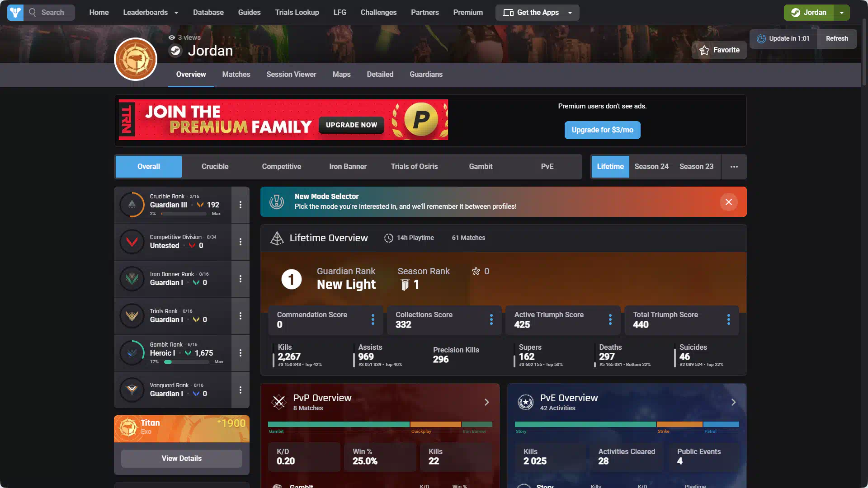Screen dimensions: 868x488
Task: Click the guardian rank number 1 badge
Action: coord(292,279)
